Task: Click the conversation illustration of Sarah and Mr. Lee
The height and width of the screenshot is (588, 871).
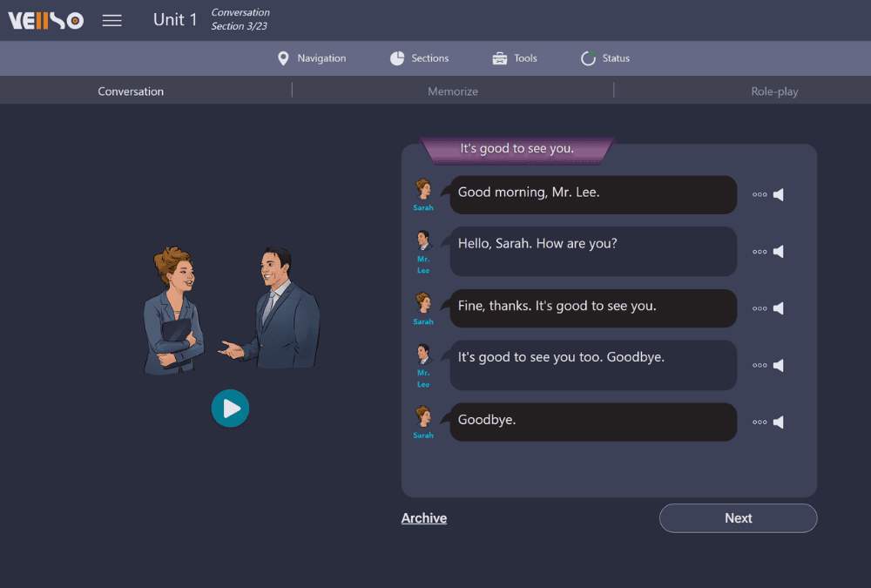Action: [x=231, y=311]
